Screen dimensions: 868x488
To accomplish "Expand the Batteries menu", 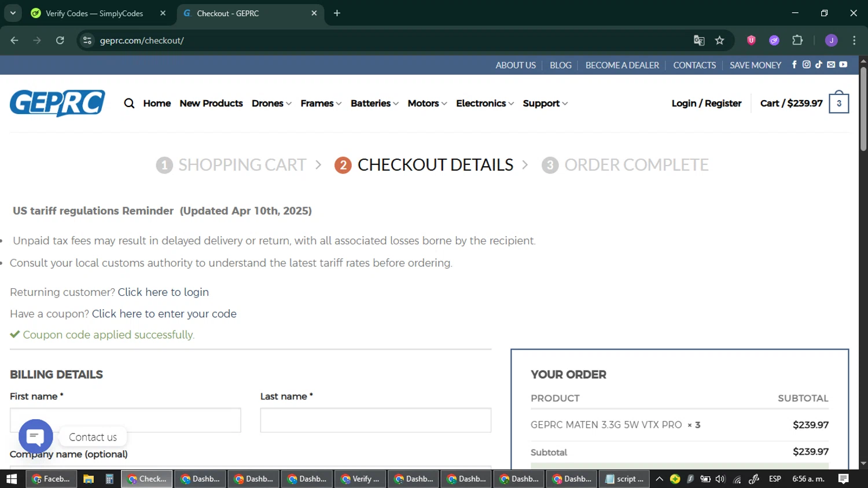I will pos(374,103).
